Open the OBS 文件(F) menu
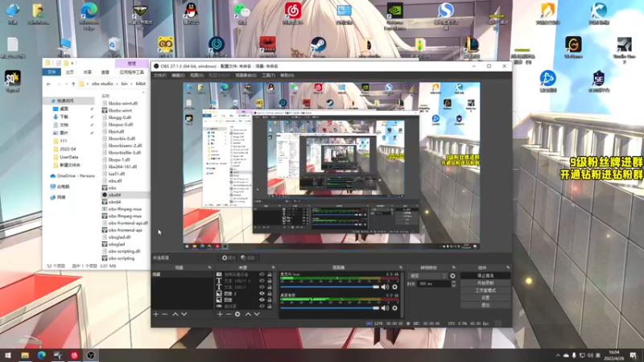This screenshot has height=362, width=644. pyautogui.click(x=159, y=76)
